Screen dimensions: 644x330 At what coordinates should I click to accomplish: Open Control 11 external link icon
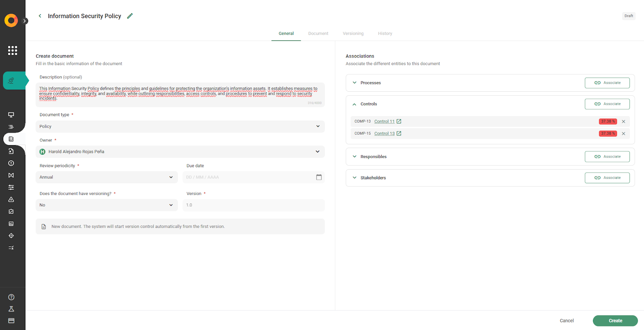(399, 121)
